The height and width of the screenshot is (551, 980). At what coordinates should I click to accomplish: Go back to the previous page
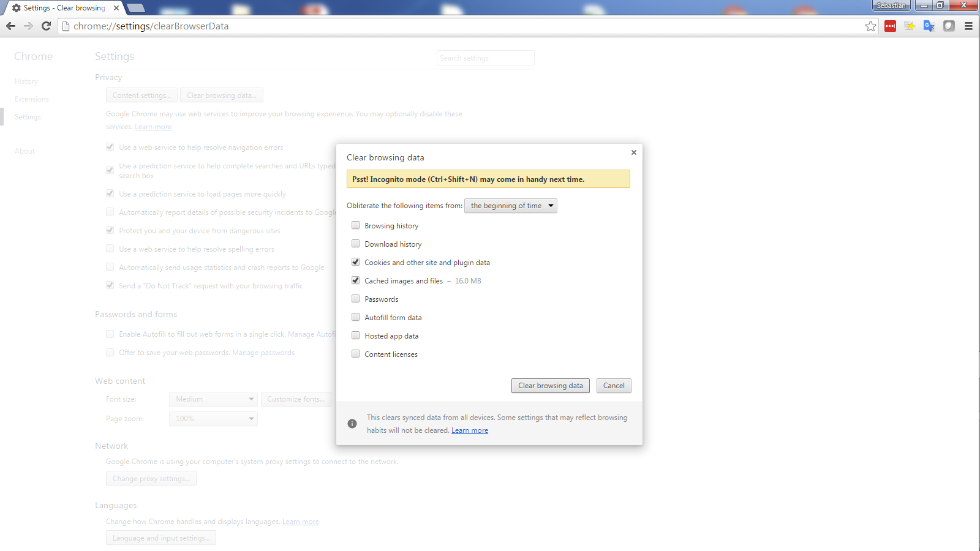pos(10,26)
